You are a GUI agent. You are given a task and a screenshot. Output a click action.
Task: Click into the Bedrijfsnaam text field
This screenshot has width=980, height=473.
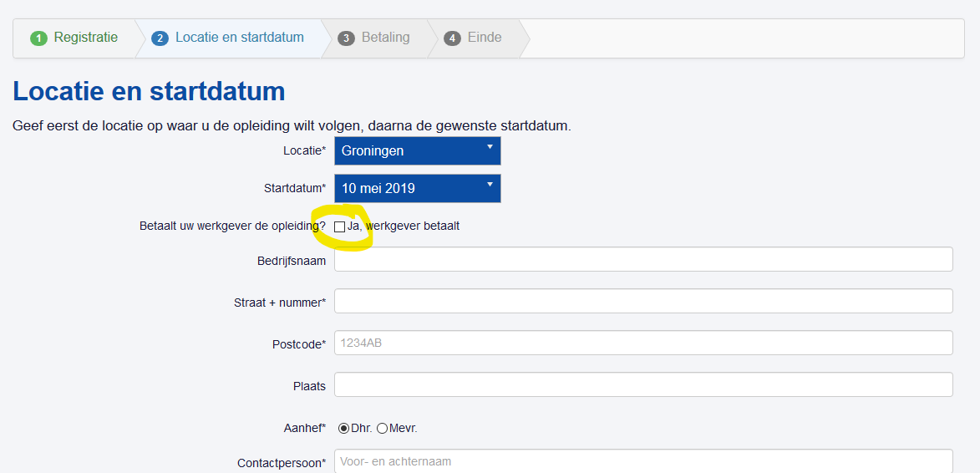point(643,260)
